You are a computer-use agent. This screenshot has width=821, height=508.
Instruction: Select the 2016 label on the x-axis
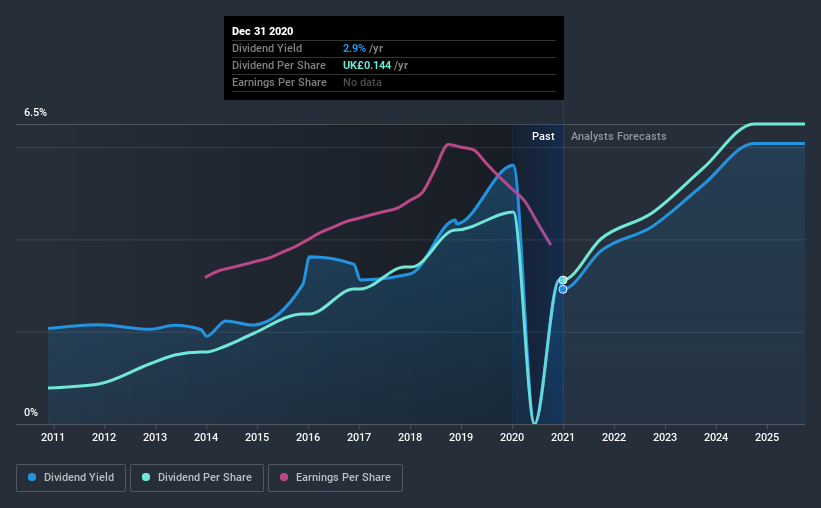[308, 437]
